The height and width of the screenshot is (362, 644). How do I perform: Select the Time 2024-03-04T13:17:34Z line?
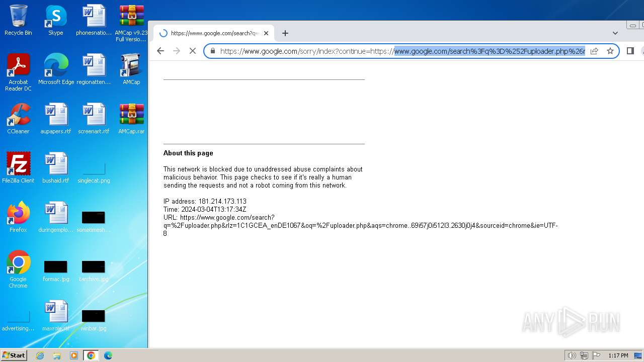[205, 209]
